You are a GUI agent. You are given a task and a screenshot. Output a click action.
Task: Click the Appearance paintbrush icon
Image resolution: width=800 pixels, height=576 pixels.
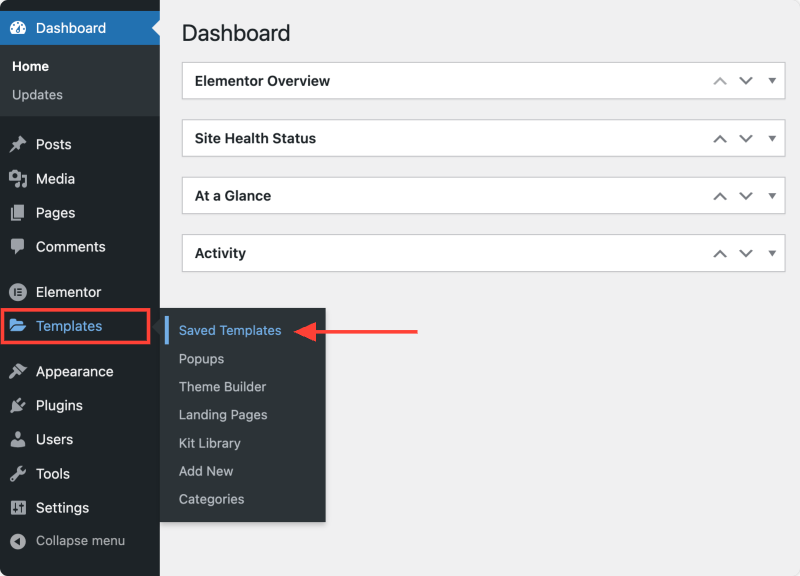pyautogui.click(x=18, y=371)
